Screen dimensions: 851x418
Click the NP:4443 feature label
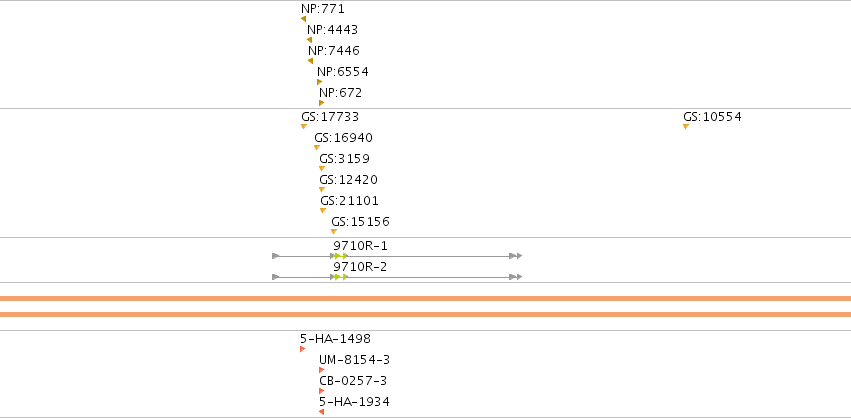(332, 30)
